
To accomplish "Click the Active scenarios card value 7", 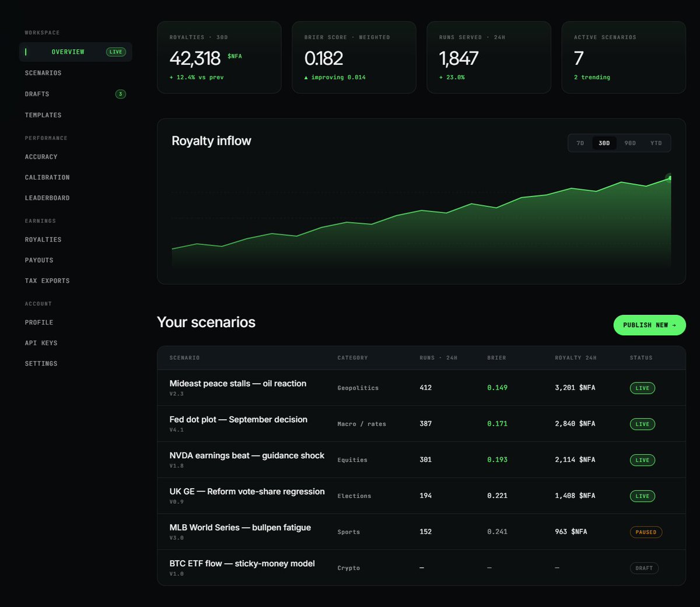I will coord(579,58).
